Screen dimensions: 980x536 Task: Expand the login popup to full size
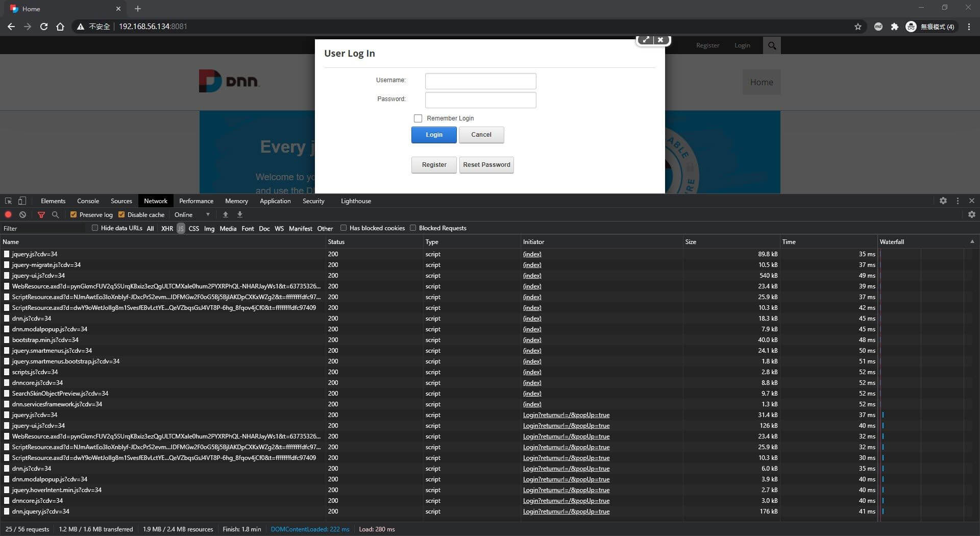(646, 40)
